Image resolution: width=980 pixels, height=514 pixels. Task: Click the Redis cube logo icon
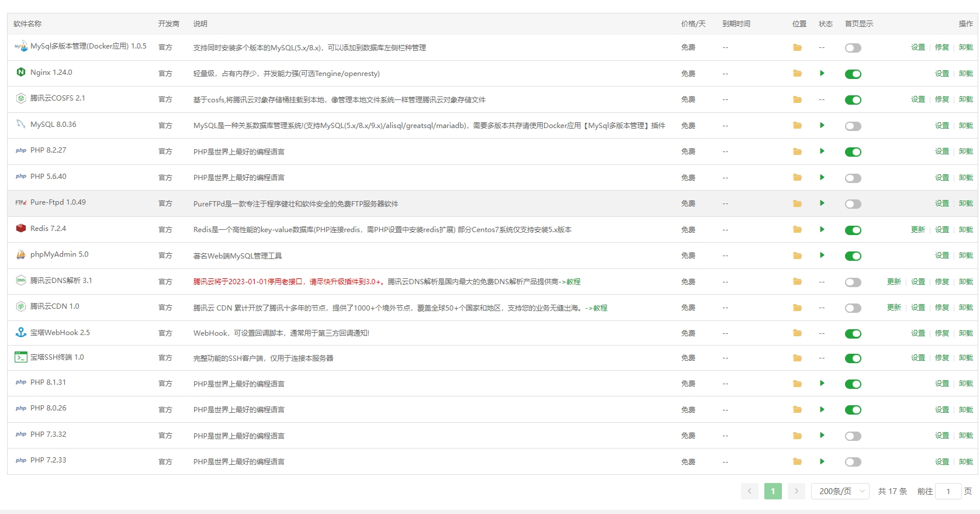click(21, 228)
